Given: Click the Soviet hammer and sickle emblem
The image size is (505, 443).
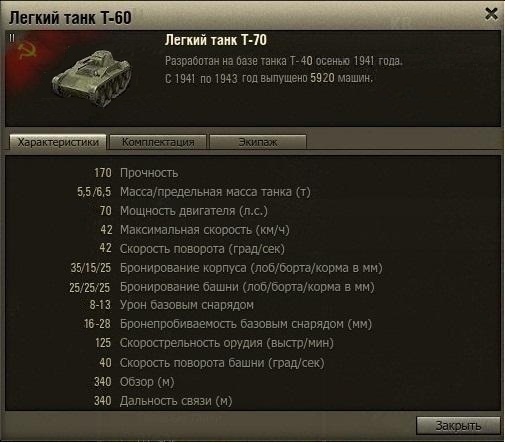Looking at the screenshot, I should [26, 51].
